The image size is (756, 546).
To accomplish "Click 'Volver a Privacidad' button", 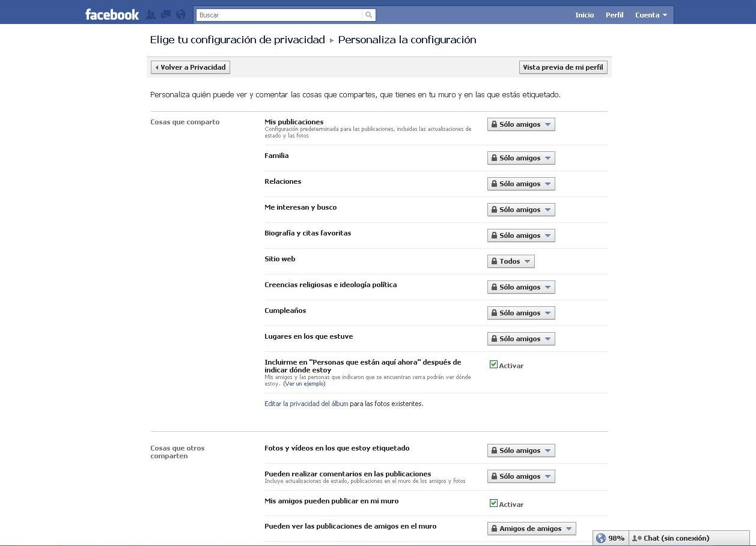I will point(191,67).
